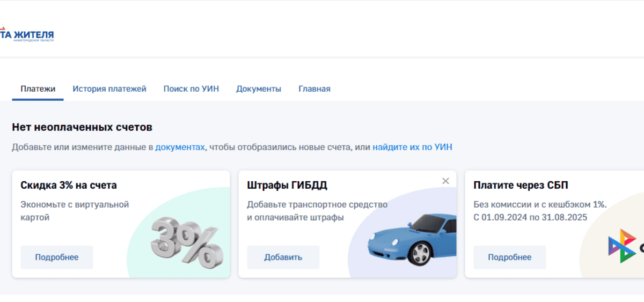The image size is (644, 302).
Task: Open the Платежи tab
Action: coord(38,89)
